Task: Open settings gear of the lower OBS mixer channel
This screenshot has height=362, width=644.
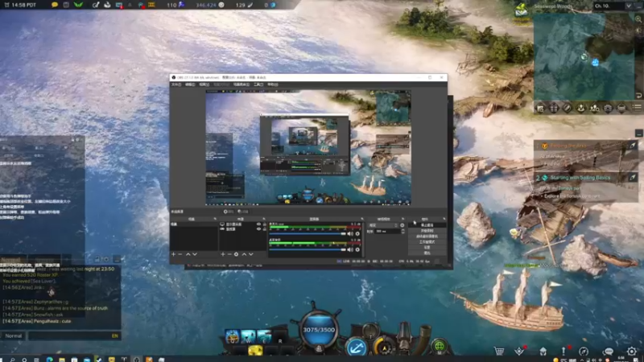Action: pos(357,249)
